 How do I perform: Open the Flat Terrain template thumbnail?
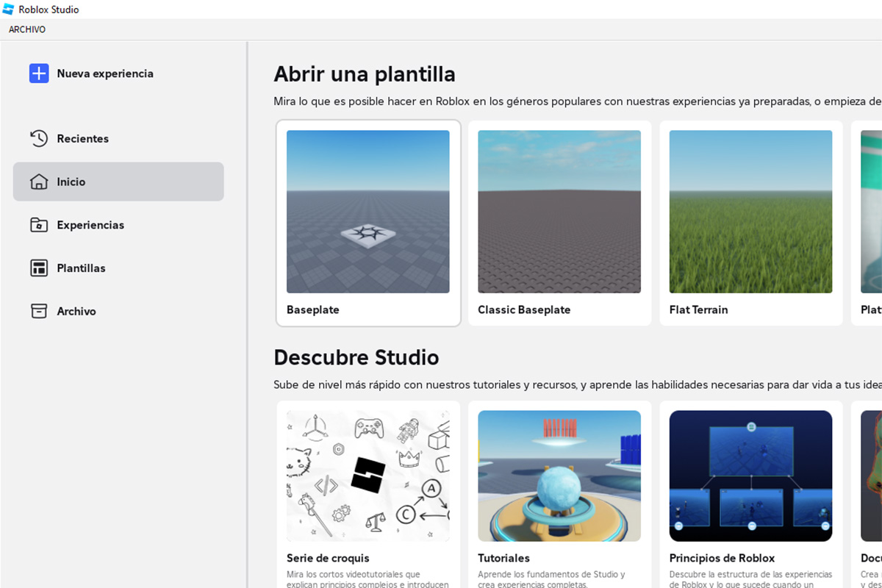coord(750,212)
